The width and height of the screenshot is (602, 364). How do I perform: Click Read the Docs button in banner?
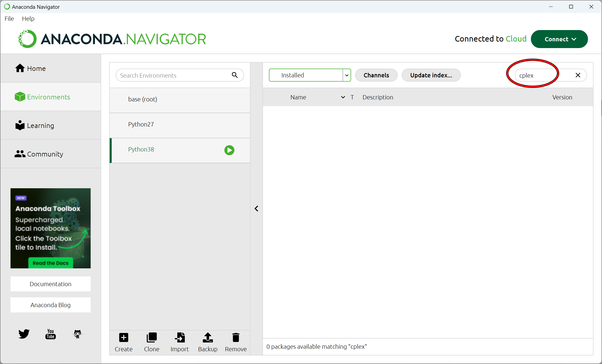tap(50, 263)
